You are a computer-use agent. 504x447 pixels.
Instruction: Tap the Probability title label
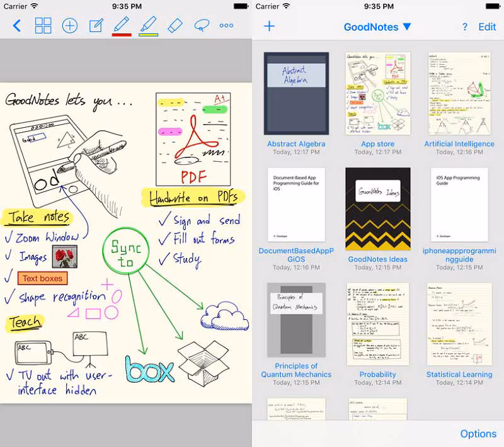[x=377, y=375]
